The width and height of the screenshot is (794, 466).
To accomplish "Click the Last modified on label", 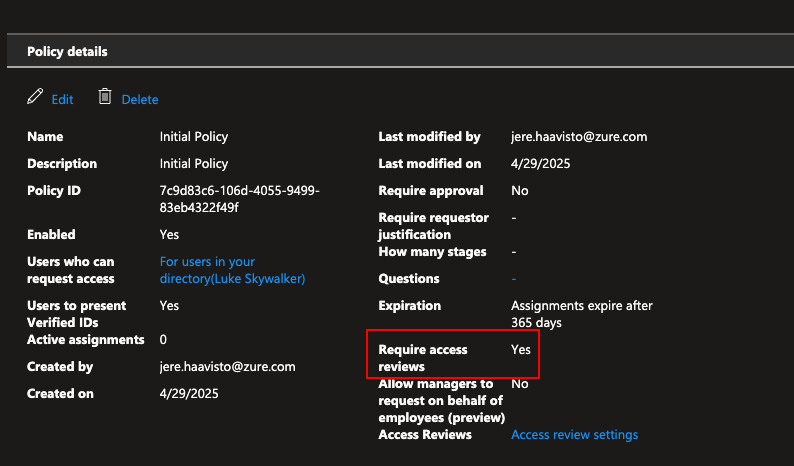I will pyautogui.click(x=429, y=164).
